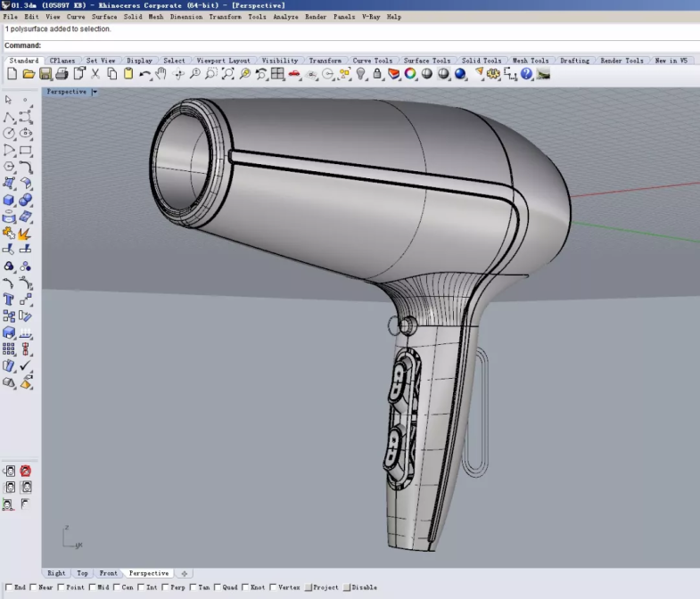The width and height of the screenshot is (700, 599).
Task: Open the Surface menu
Action: [x=104, y=17]
